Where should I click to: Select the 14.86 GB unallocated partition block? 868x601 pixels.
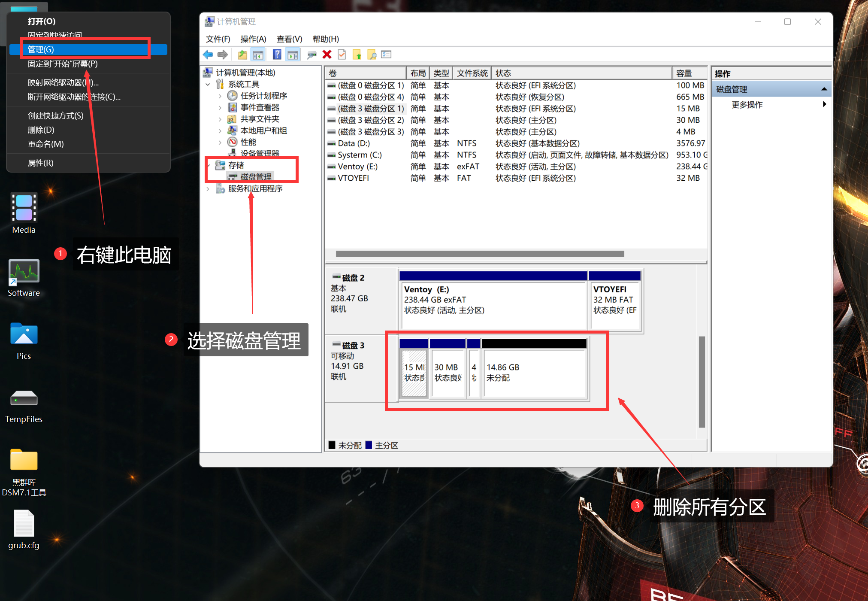(x=534, y=372)
